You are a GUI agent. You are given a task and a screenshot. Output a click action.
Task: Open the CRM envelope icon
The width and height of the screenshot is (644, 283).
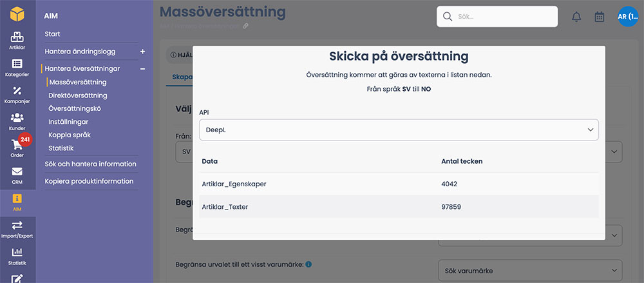coord(17,175)
